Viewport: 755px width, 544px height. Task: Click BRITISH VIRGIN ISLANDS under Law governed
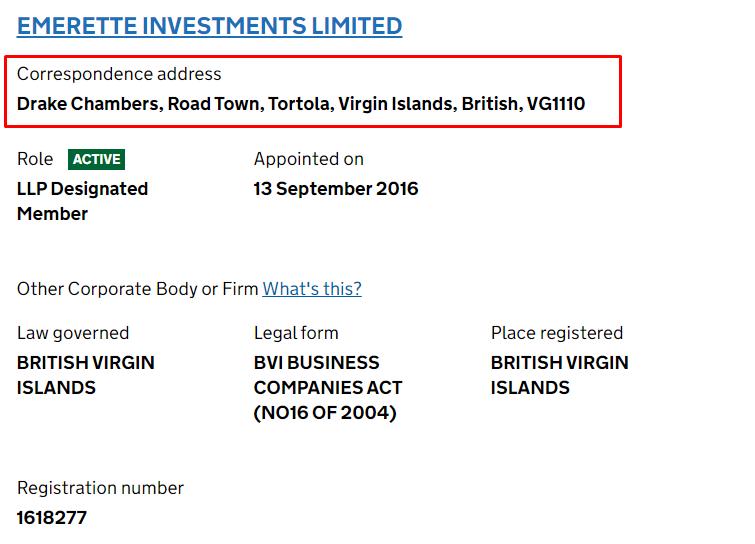(x=86, y=375)
